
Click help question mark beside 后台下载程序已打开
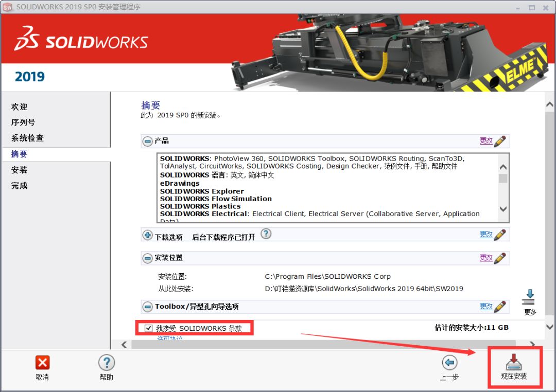tap(266, 234)
